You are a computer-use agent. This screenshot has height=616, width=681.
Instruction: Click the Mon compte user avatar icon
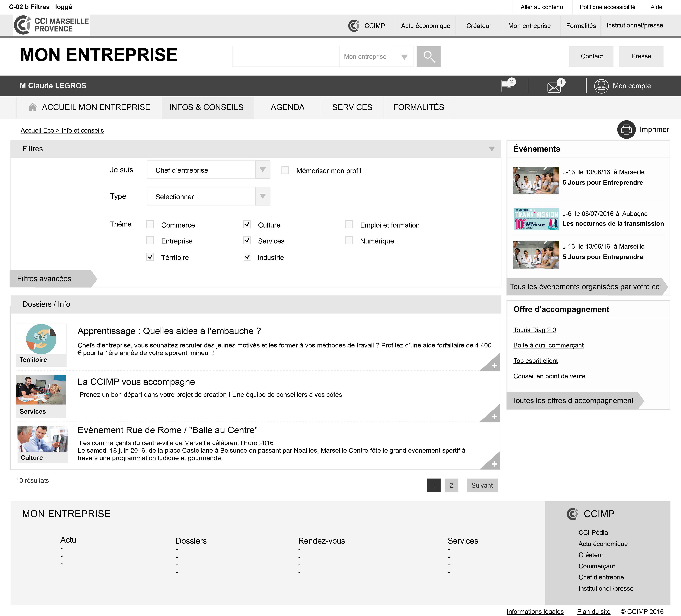(601, 86)
